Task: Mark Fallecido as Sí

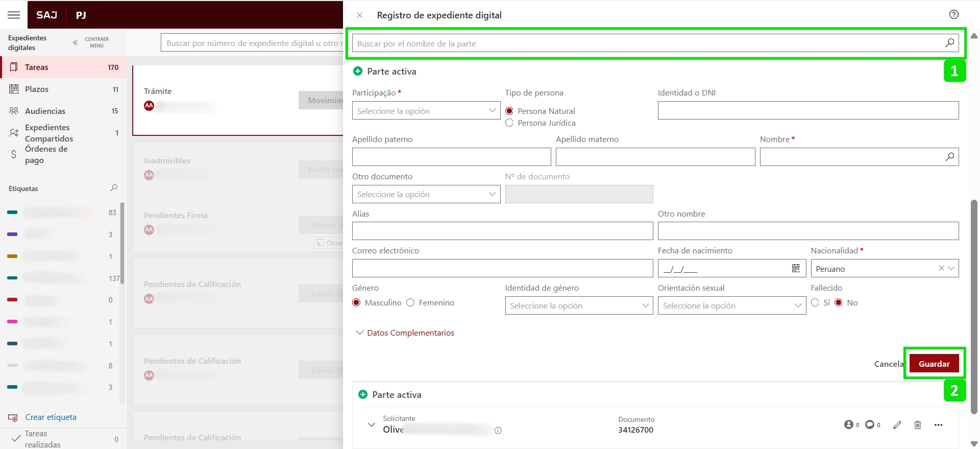Action: tap(815, 303)
